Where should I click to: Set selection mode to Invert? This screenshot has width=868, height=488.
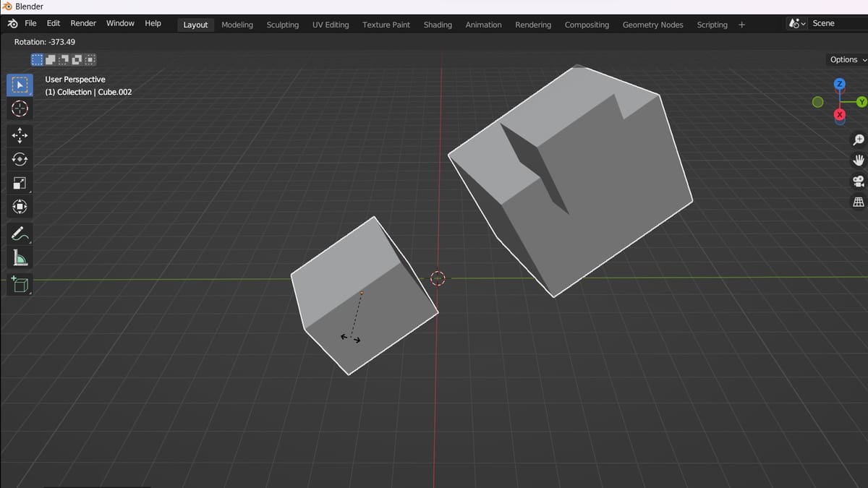pyautogui.click(x=77, y=59)
